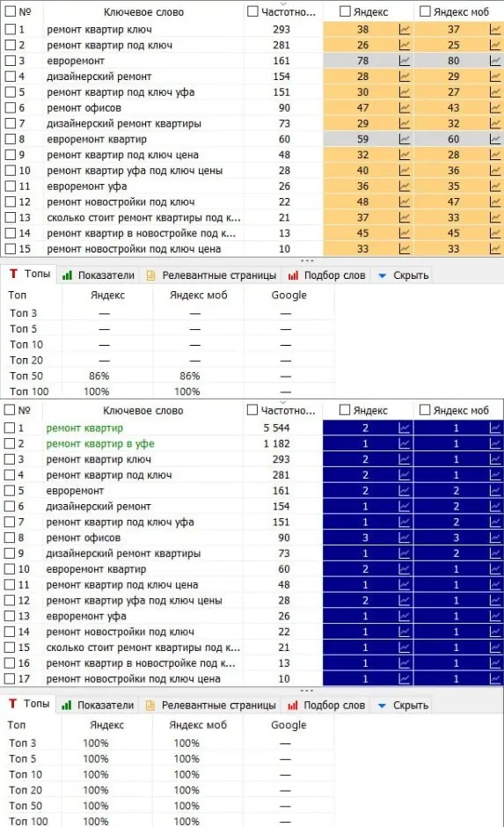Click the Ключевое слово column header in top table
Viewport: 504px width, 827px height.
point(143,11)
